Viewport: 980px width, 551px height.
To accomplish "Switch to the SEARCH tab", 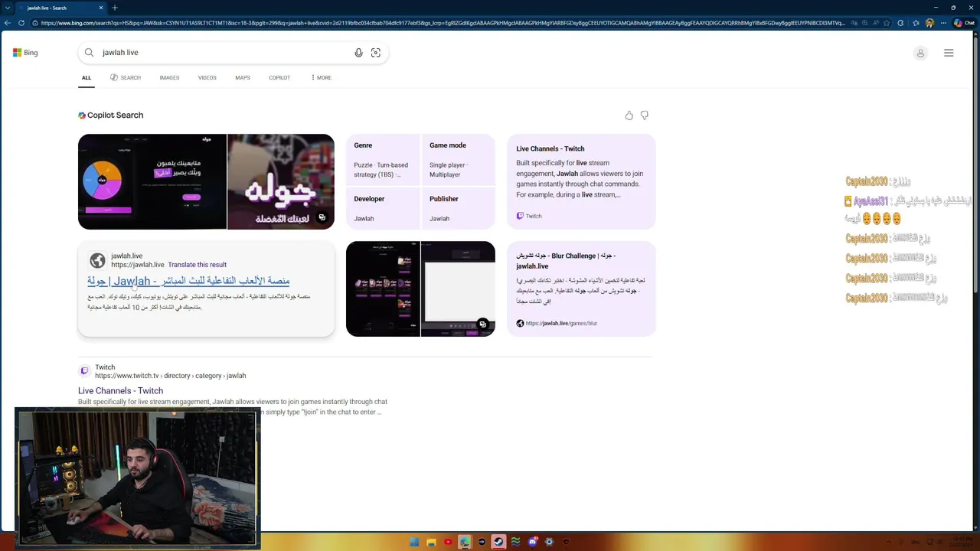I will [126, 77].
